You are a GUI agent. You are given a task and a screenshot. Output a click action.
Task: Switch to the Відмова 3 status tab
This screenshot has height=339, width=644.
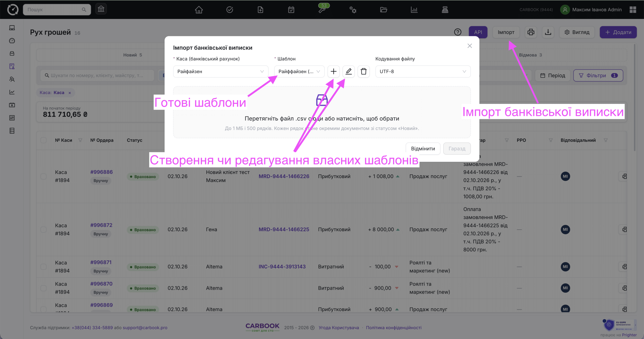(x=530, y=55)
